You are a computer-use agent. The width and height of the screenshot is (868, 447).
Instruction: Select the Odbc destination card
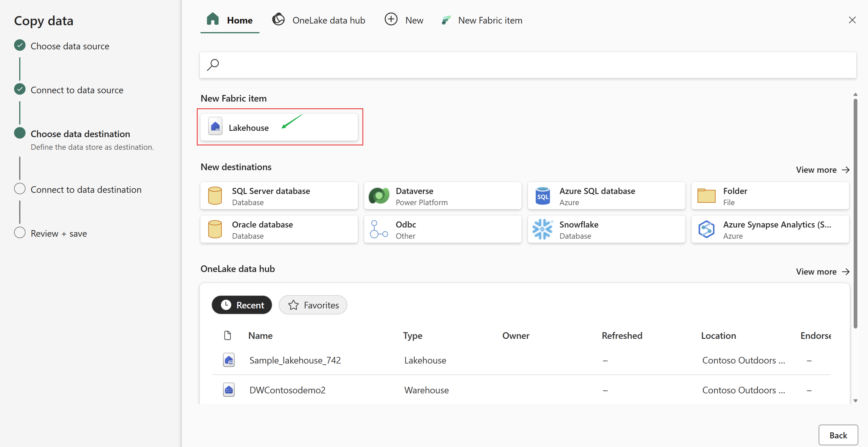coord(443,229)
